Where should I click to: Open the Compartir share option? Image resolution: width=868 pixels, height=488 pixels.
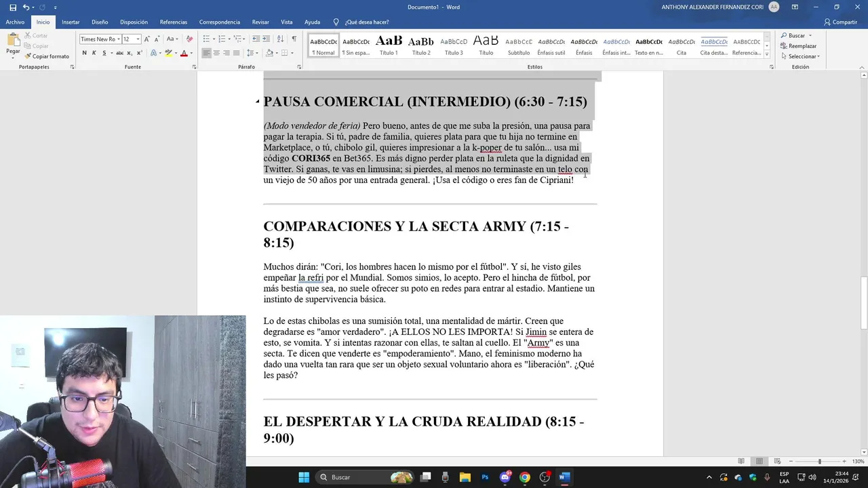[841, 22]
